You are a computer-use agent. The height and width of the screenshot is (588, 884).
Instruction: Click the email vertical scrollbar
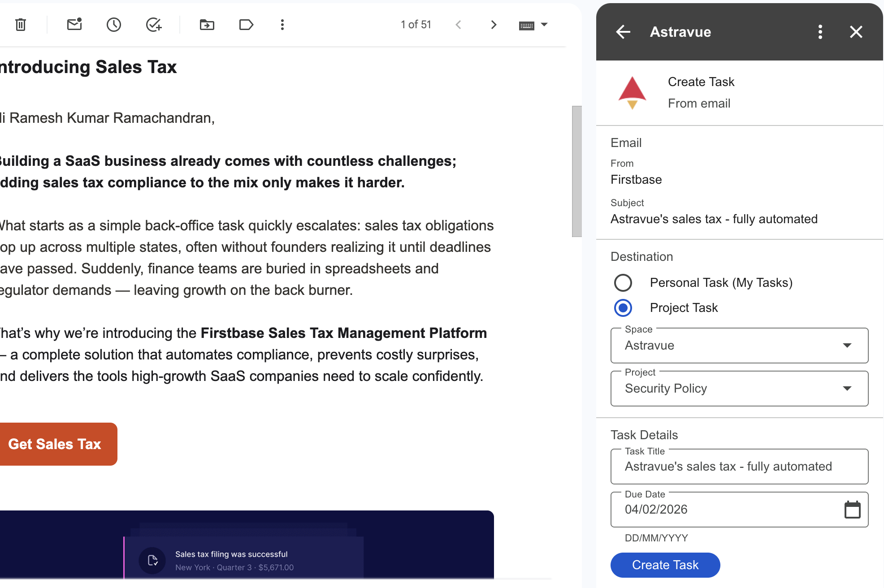tap(577, 171)
